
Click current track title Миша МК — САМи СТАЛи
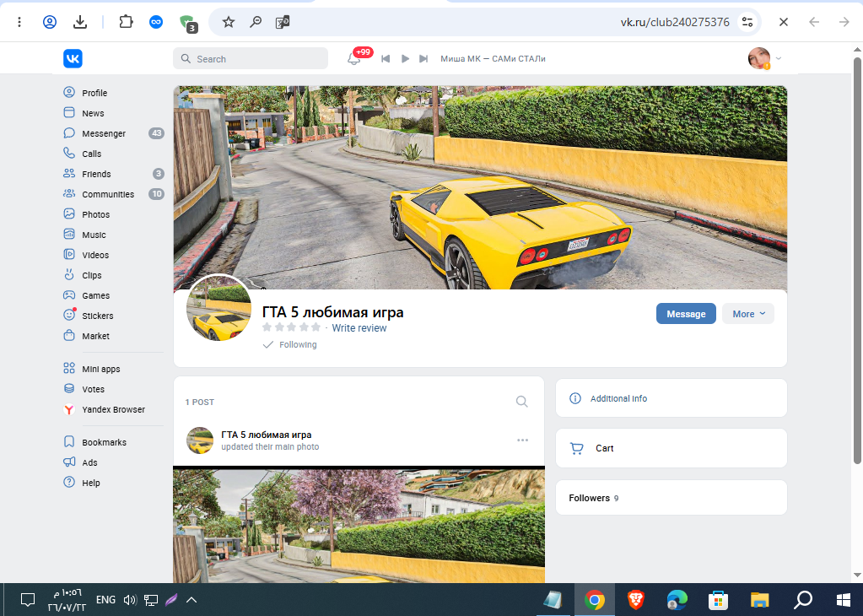pyautogui.click(x=493, y=58)
